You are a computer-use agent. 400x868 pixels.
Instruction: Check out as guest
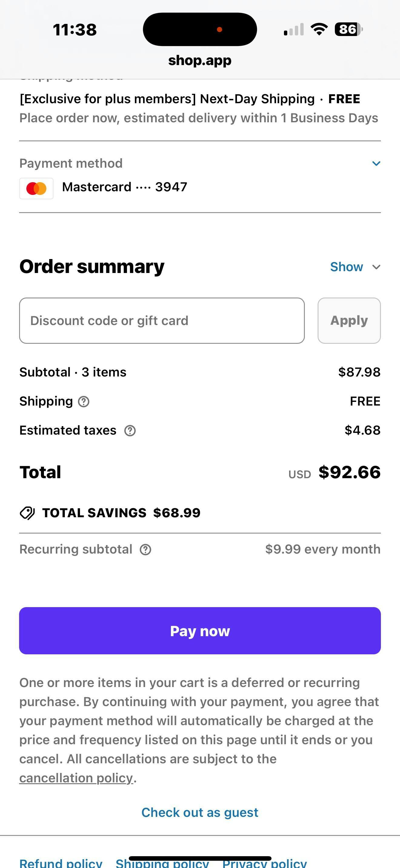pyautogui.click(x=200, y=812)
